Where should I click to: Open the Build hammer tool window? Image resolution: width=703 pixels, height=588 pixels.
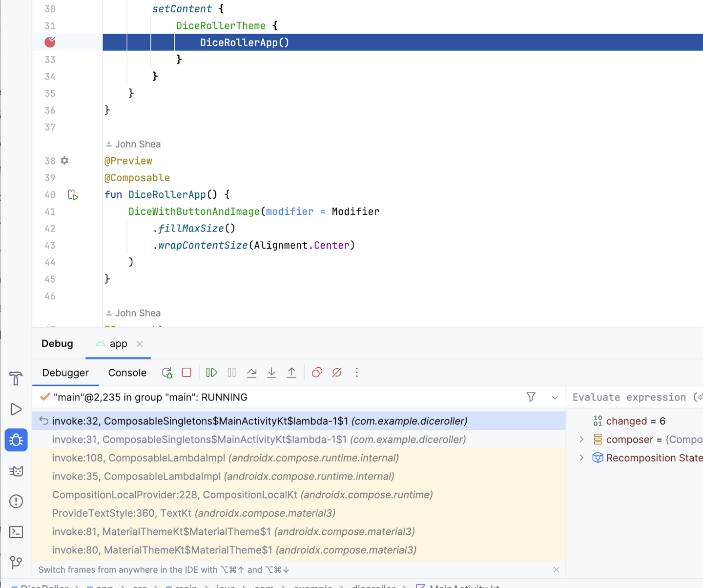pos(16,378)
